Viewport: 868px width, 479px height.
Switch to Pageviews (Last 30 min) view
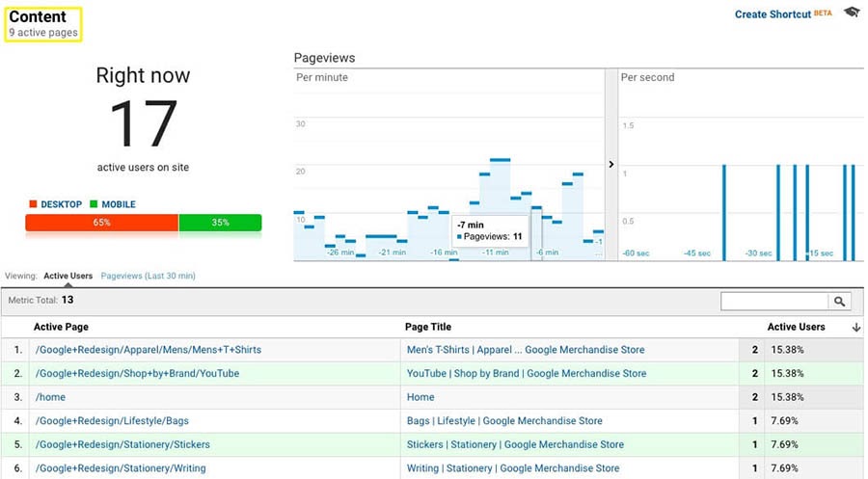(148, 276)
